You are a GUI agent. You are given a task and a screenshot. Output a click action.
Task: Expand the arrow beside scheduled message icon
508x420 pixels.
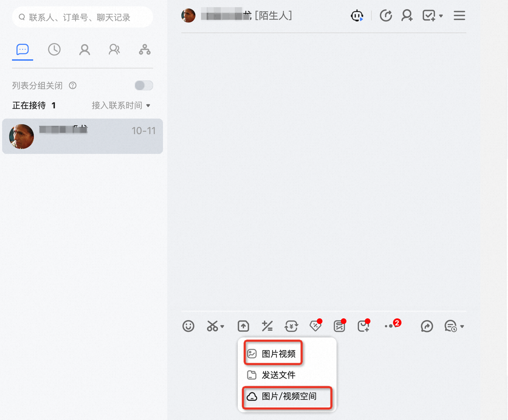tap(462, 326)
